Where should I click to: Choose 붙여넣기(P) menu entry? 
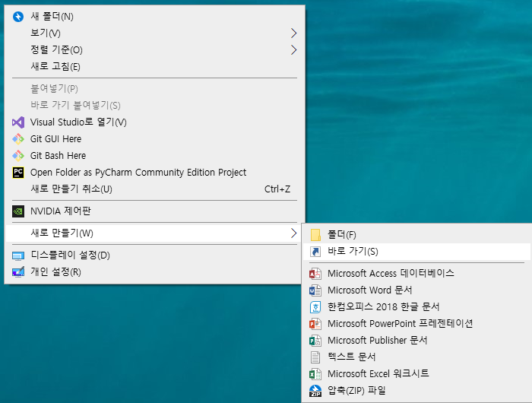(x=155, y=89)
